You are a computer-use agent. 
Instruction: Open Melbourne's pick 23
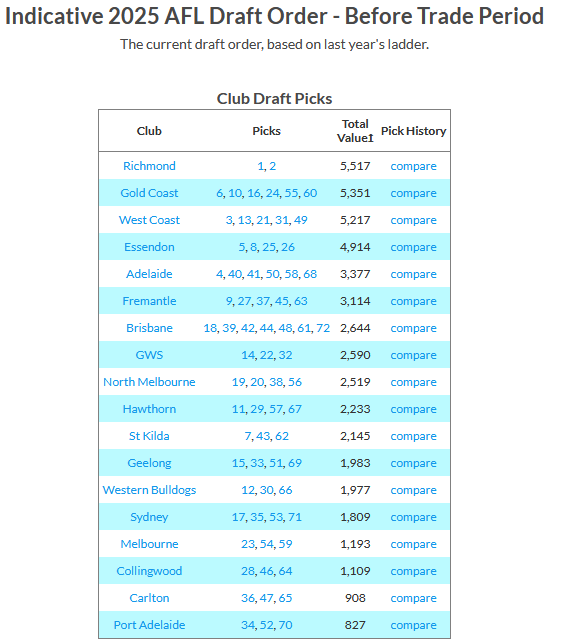pos(248,544)
